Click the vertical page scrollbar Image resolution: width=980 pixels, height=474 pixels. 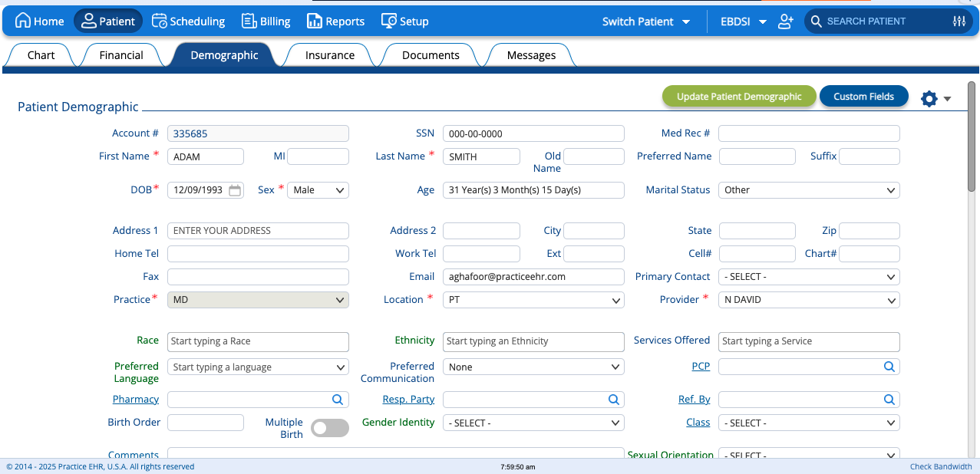[x=972, y=138]
